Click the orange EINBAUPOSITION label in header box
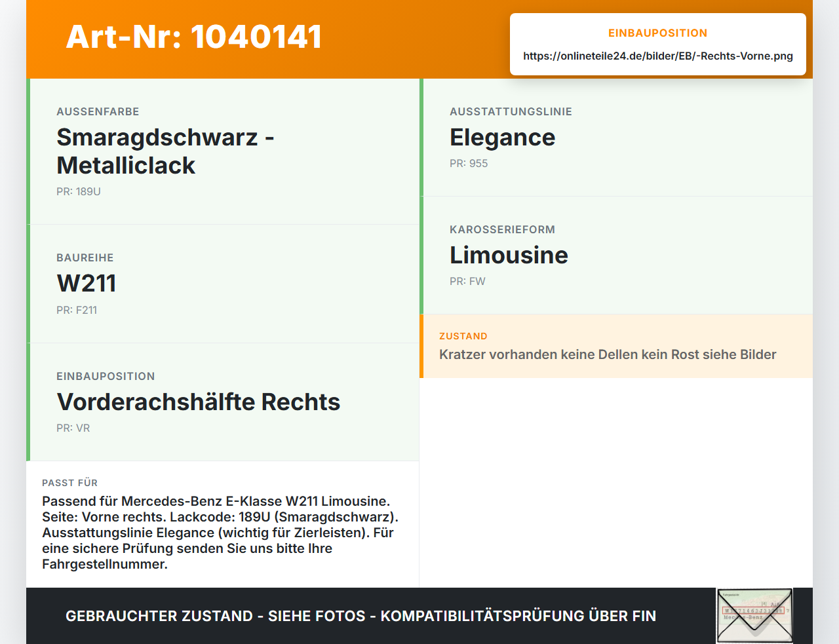839x644 pixels. [658, 33]
